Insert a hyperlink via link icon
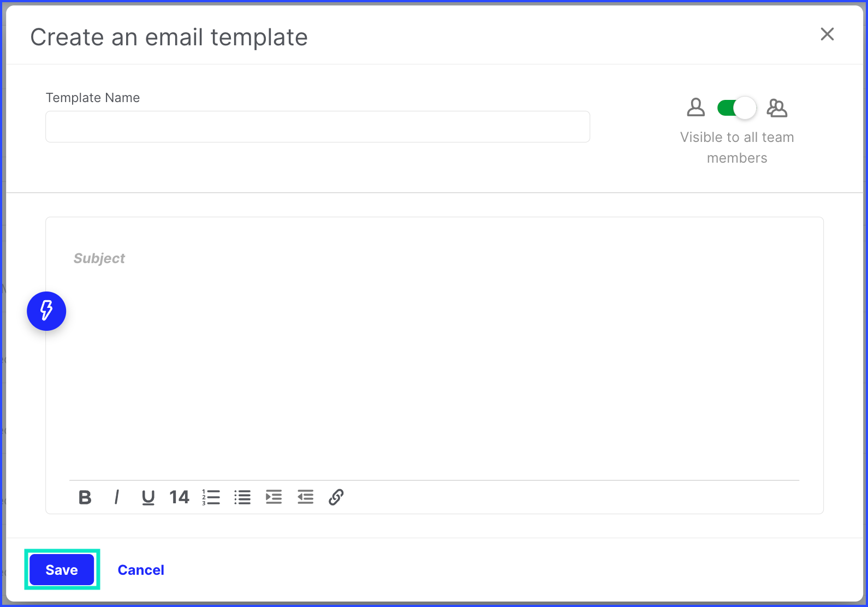This screenshot has height=607, width=868. pos(336,497)
